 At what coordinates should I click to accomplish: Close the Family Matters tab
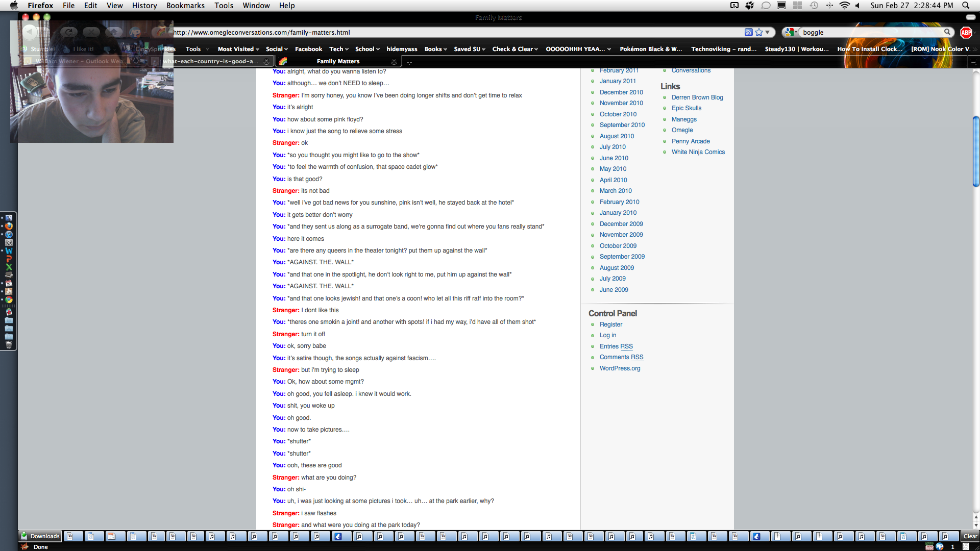[x=394, y=61]
